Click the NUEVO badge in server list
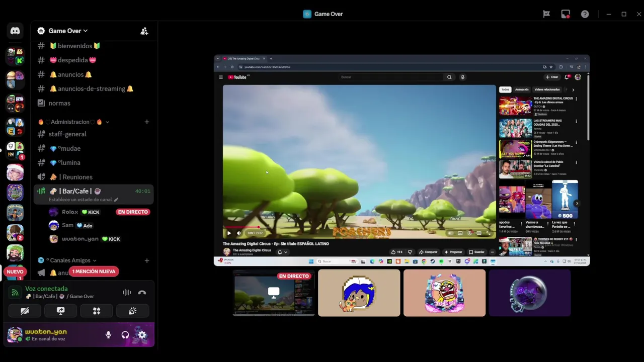The width and height of the screenshot is (644, 362). 15,271
